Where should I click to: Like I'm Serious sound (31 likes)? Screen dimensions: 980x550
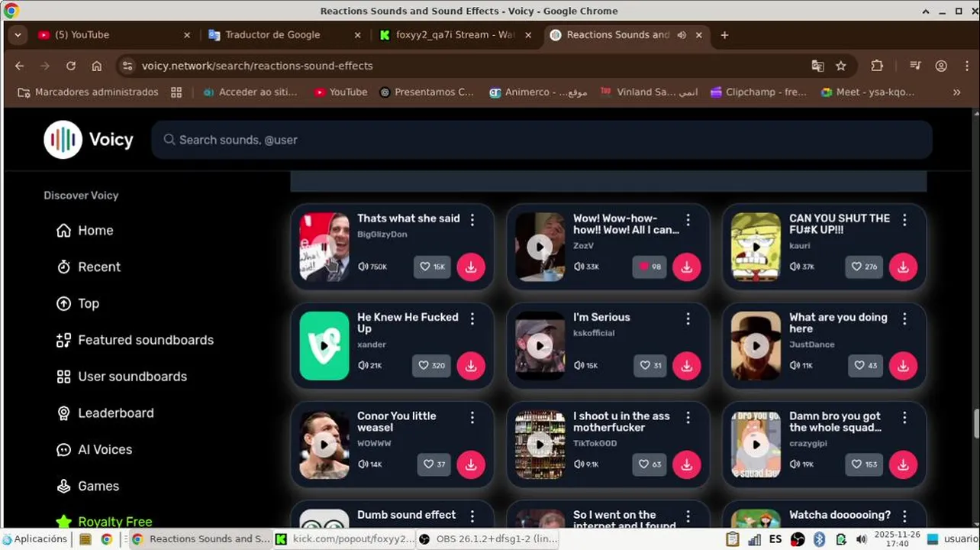651,365
